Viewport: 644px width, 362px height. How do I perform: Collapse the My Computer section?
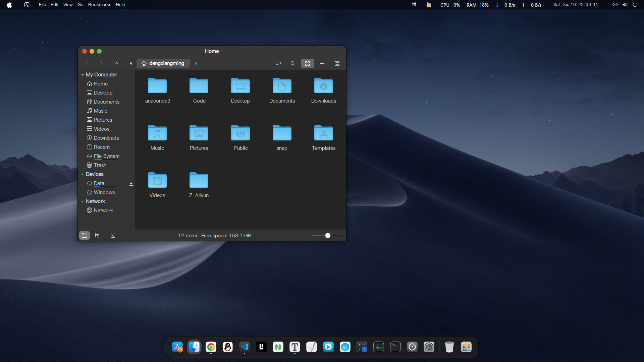point(83,75)
